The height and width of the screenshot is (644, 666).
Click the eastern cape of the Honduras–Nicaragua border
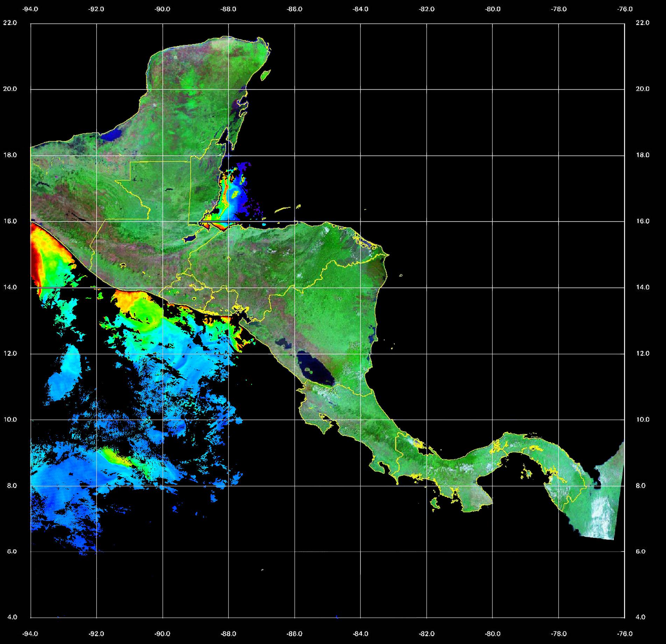388,255
